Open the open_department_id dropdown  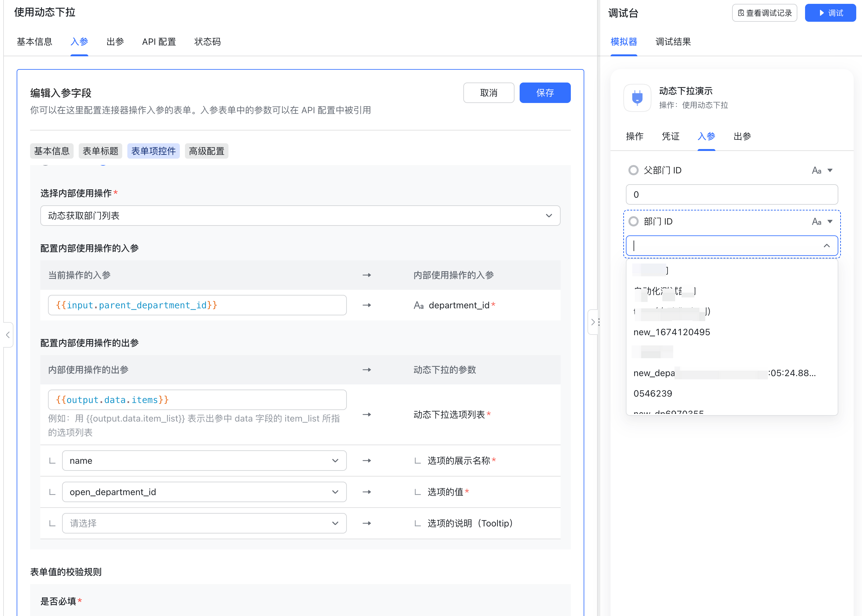click(x=204, y=492)
